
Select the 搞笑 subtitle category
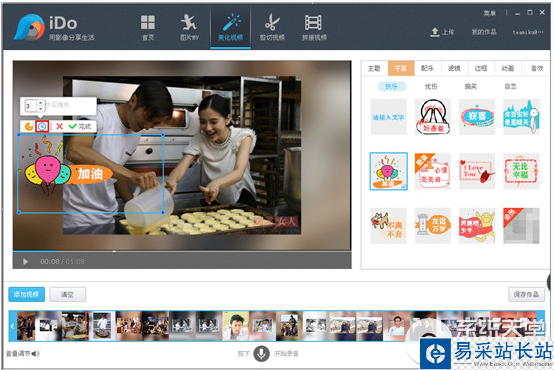click(471, 86)
